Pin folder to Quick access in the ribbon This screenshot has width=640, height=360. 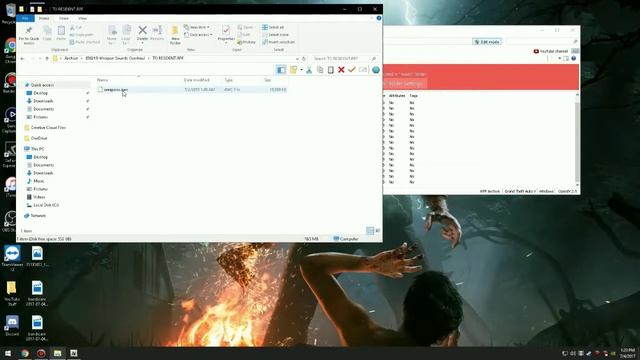pyautogui.click(x=29, y=35)
